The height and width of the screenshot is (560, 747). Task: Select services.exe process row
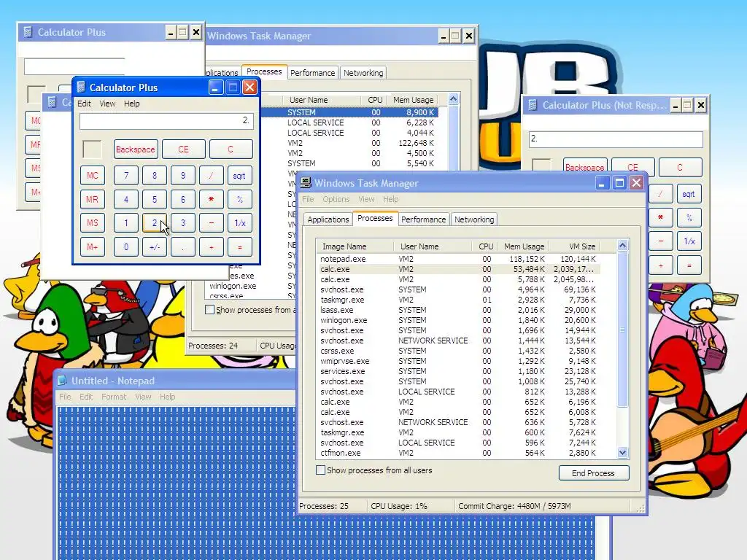coord(458,371)
